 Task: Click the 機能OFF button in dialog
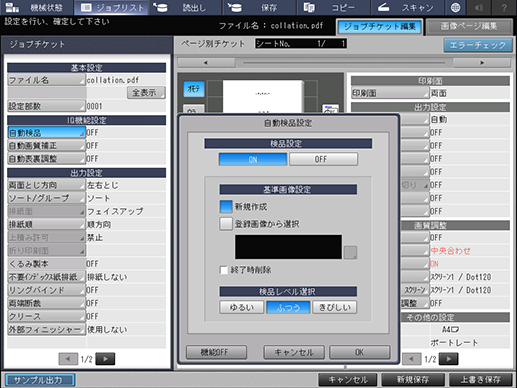coord(216,352)
